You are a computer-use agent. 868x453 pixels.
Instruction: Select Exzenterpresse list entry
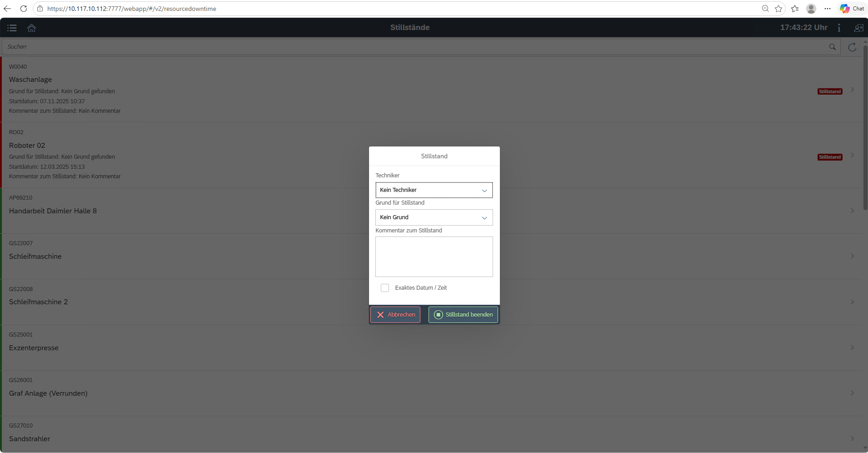pyautogui.click(x=432, y=347)
